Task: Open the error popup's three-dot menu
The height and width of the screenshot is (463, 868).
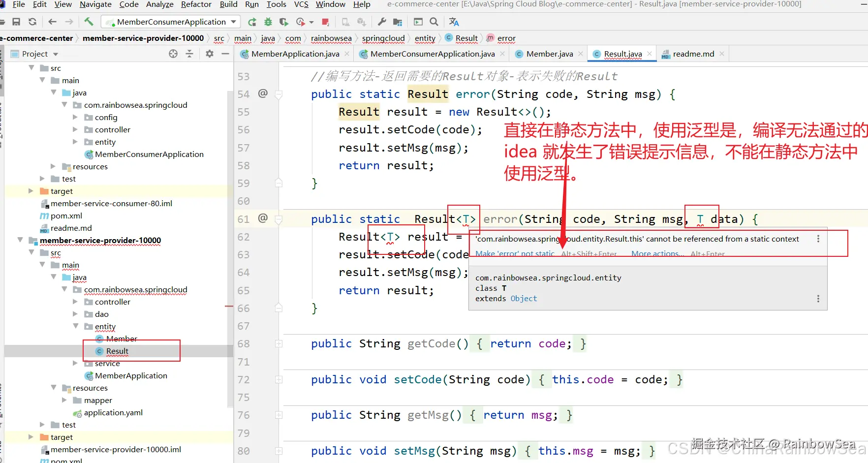Action: coord(818,239)
